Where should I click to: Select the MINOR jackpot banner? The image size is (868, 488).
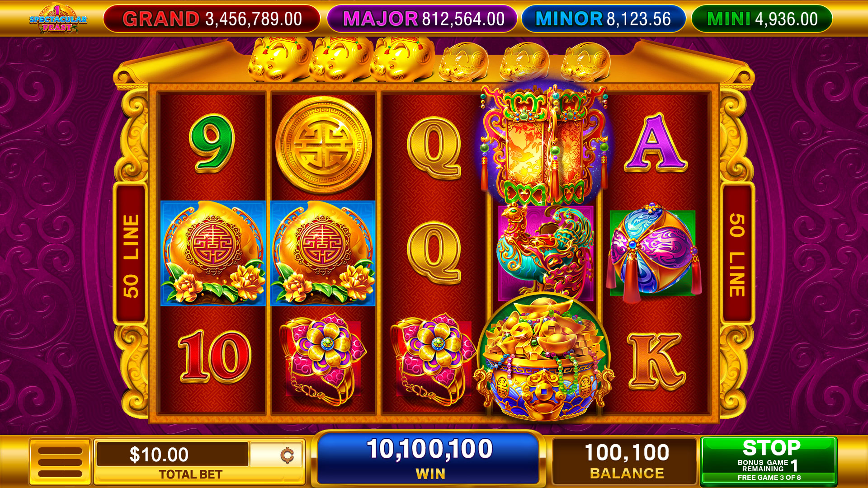(604, 19)
